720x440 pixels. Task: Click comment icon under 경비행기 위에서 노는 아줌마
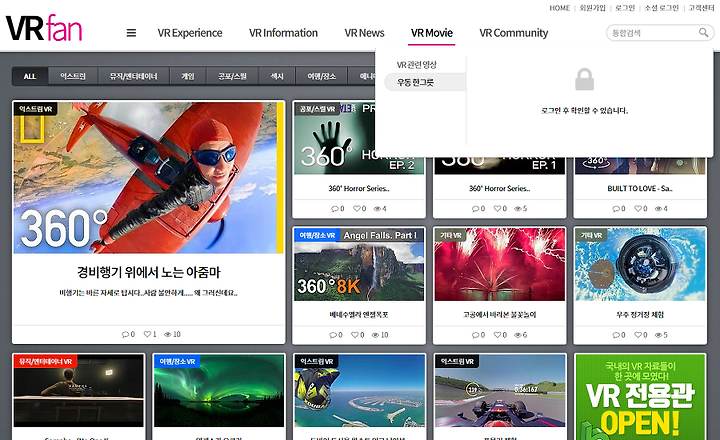(125, 334)
